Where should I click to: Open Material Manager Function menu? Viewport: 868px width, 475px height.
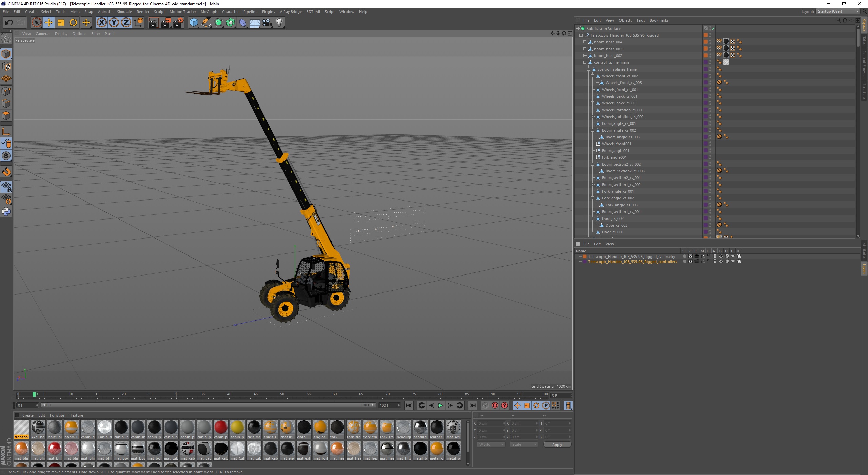[57, 415]
